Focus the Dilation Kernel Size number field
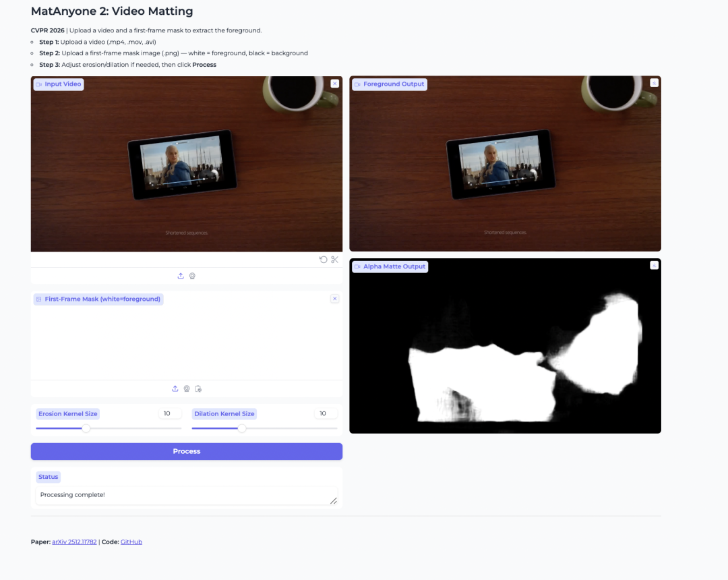Viewport: 728px width, 580px height. coord(326,413)
